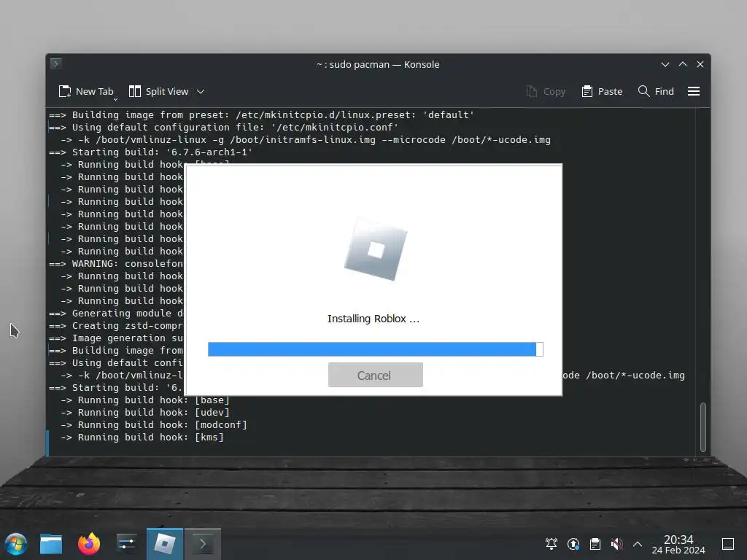
Task: Click the "Starting build: '6.7.6-arch1-1'" line
Action: click(x=150, y=152)
